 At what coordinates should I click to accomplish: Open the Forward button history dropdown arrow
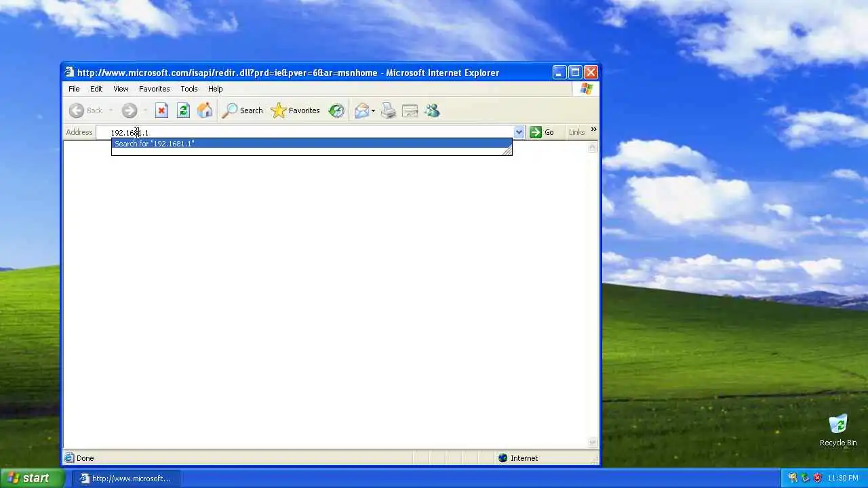[144, 110]
